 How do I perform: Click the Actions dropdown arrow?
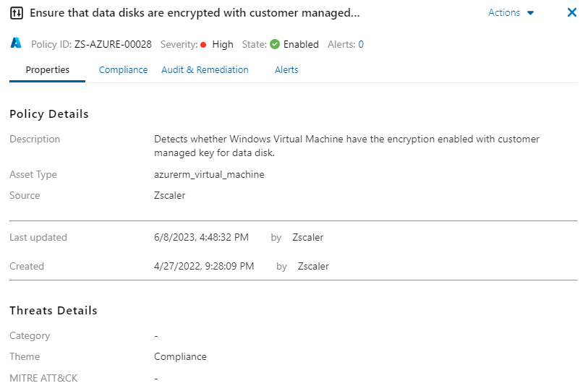(530, 13)
